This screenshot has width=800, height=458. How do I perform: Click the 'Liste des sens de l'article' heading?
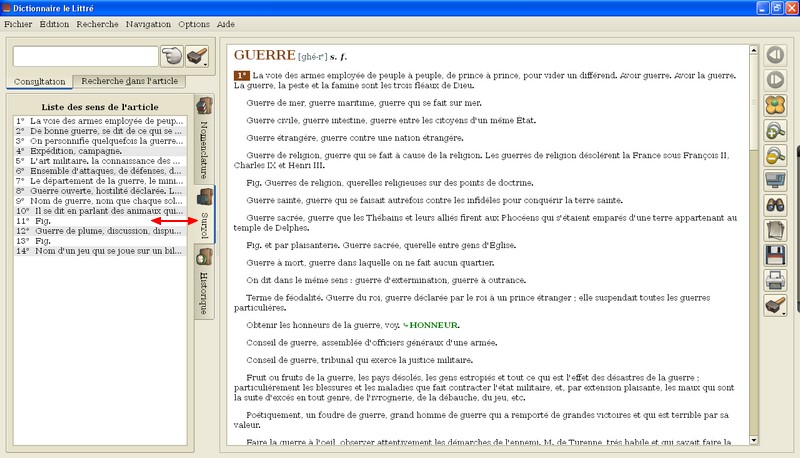(x=100, y=107)
